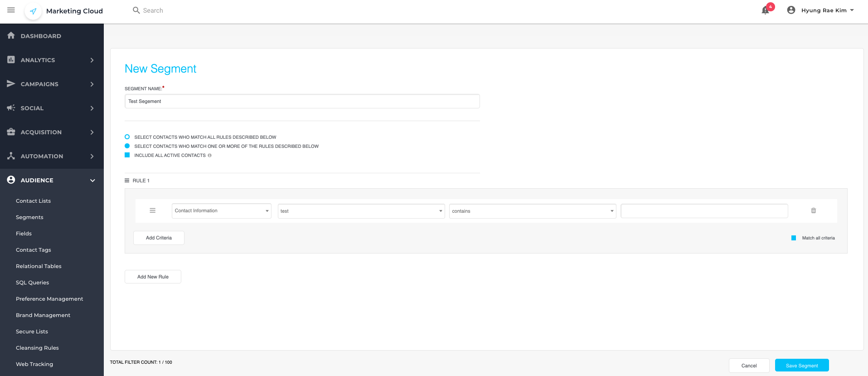The height and width of the screenshot is (376, 868).
Task: Click the info icon beside Include All Active Contacts
Action: (x=209, y=156)
